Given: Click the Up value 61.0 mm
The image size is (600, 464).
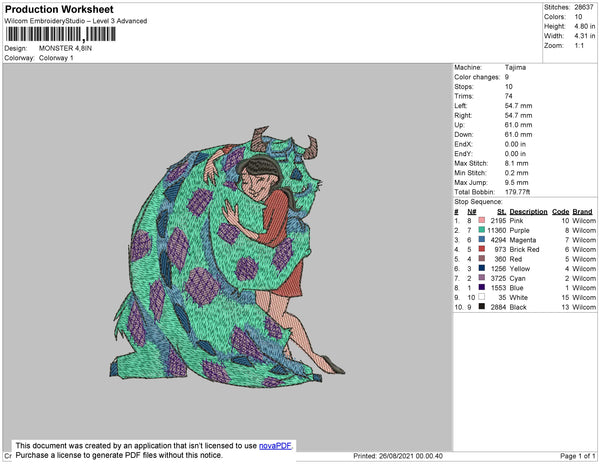Looking at the screenshot, I should pyautogui.click(x=518, y=125).
